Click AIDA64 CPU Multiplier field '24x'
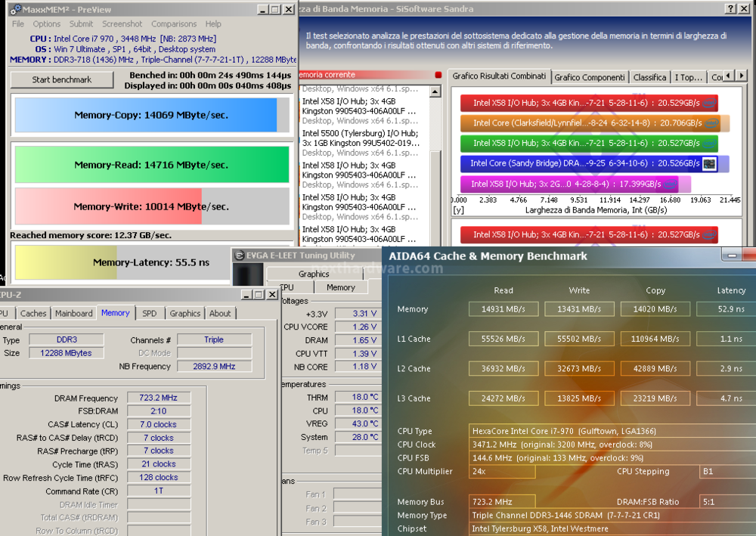Image resolution: width=756 pixels, height=536 pixels. 502,472
